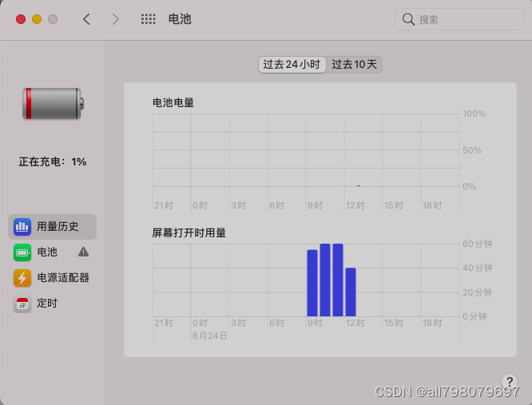Click the first usage bar at 9时
Screen dimensions: 532x405
point(312,283)
